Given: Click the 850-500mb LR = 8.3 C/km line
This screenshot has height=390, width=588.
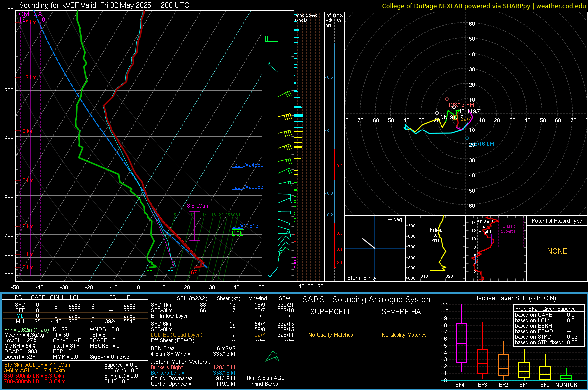Looking at the screenshot, I should [35, 376].
